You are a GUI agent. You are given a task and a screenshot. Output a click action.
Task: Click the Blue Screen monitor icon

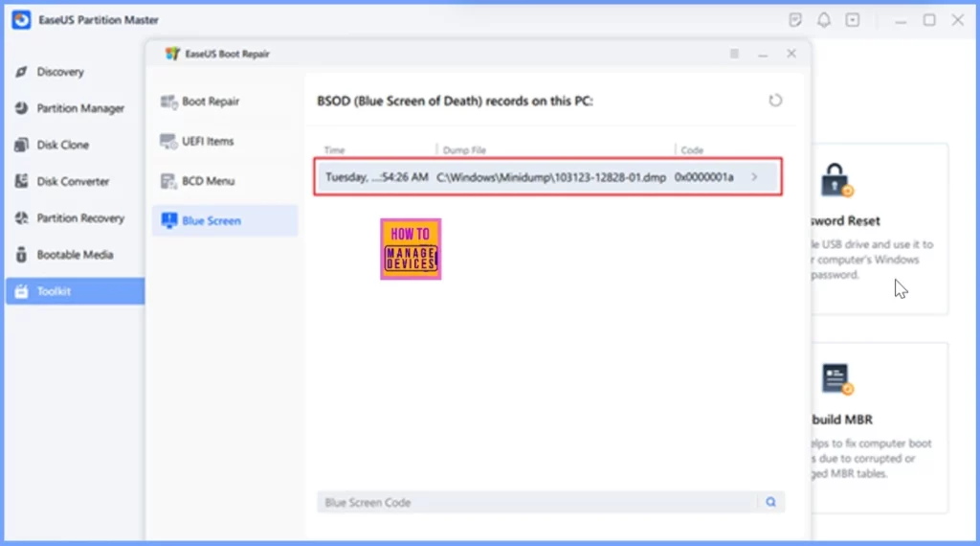tap(168, 220)
